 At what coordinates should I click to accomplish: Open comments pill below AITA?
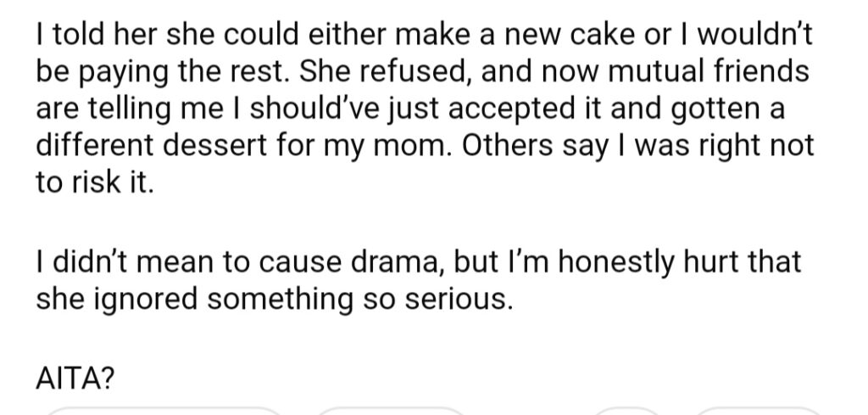click(x=391, y=411)
